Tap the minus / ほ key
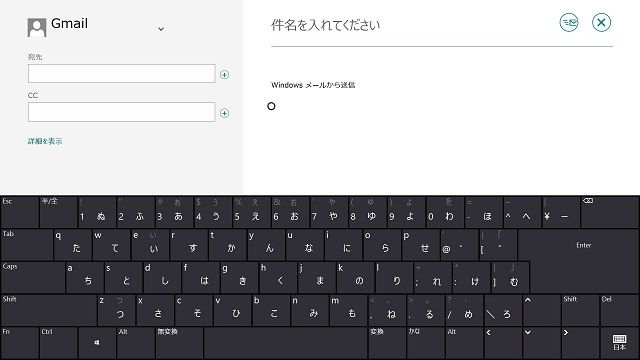Image resolution: width=640 pixels, height=360 pixels. (x=483, y=212)
